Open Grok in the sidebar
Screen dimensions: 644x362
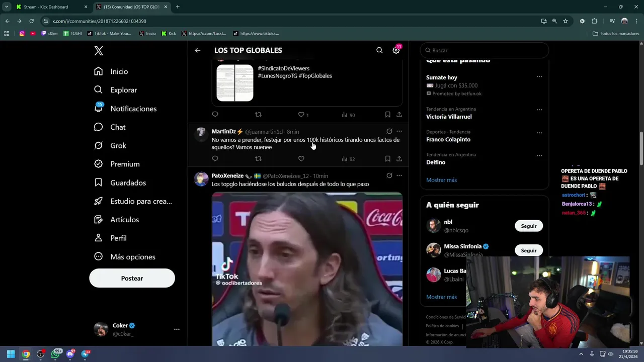pyautogui.click(x=110, y=145)
